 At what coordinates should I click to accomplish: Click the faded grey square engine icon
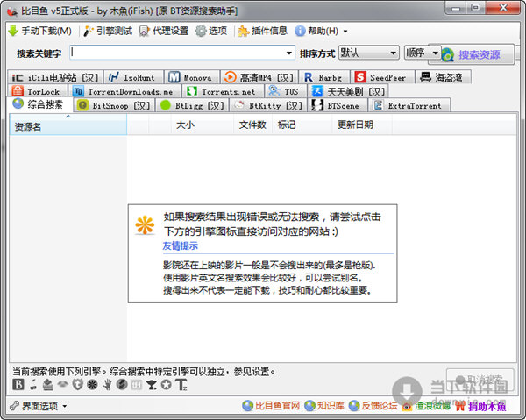137,384
